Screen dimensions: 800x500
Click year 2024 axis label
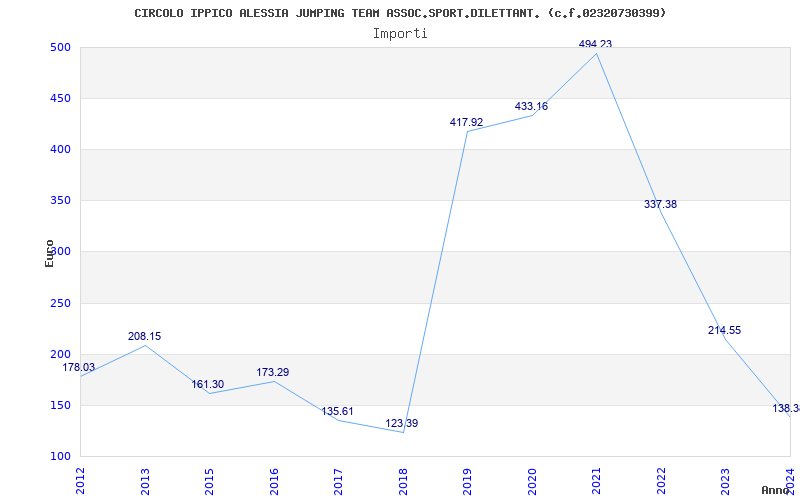point(790,481)
